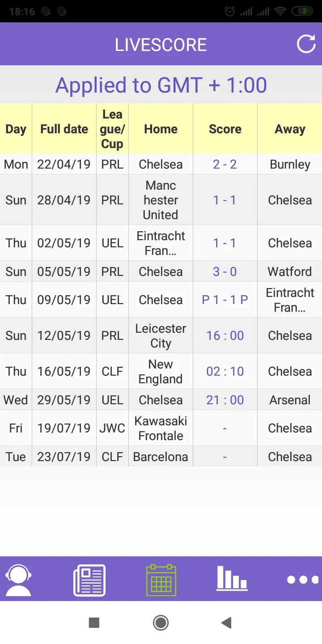This screenshot has height=644, width=322.
Task: Click the Score column header
Action: point(225,129)
